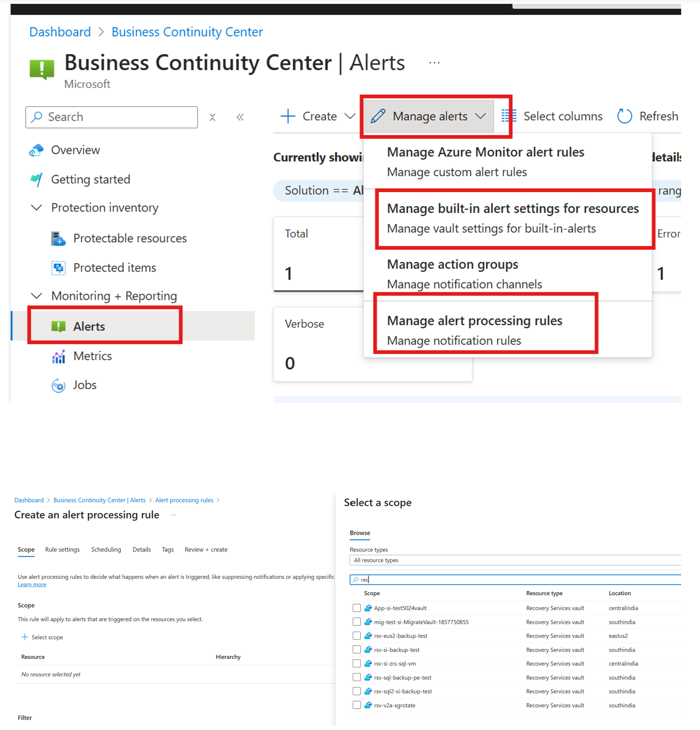Screen dimensions: 700x730
Task: Check the mig-test-si-MigrateVault-1857750855 checkbox
Action: pos(357,622)
